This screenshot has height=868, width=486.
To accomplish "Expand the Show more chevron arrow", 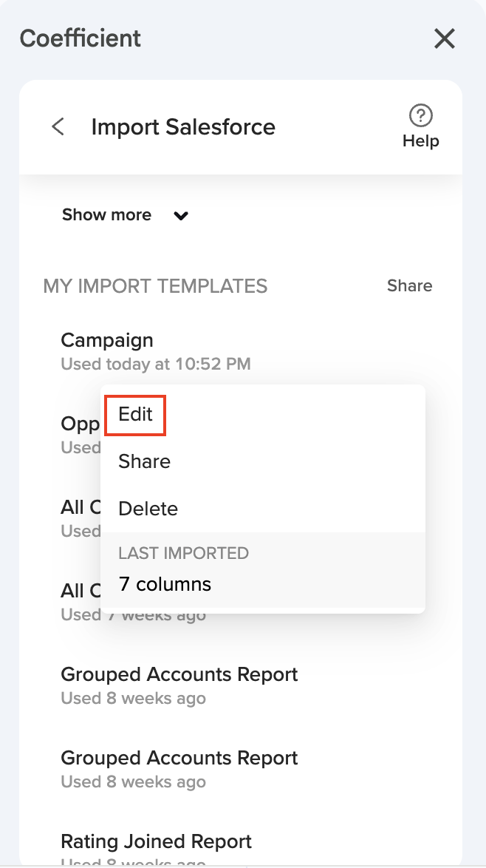I will pos(181,216).
